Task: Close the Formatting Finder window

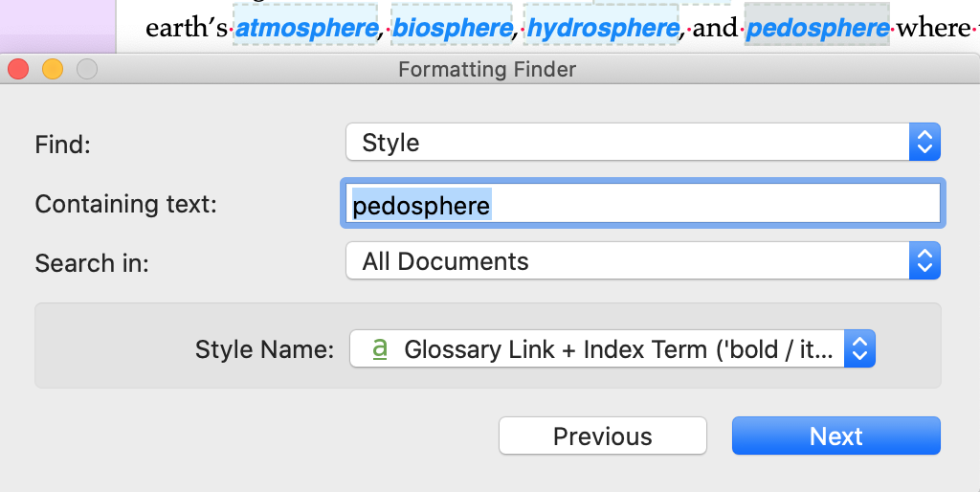Action: tap(19, 69)
